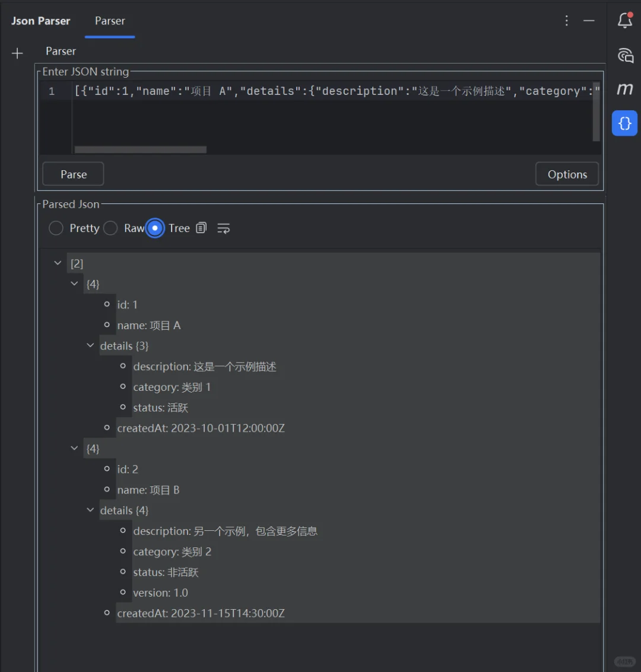The width and height of the screenshot is (641, 672).
Task: Select the Pretty output radio button
Action: (x=56, y=228)
